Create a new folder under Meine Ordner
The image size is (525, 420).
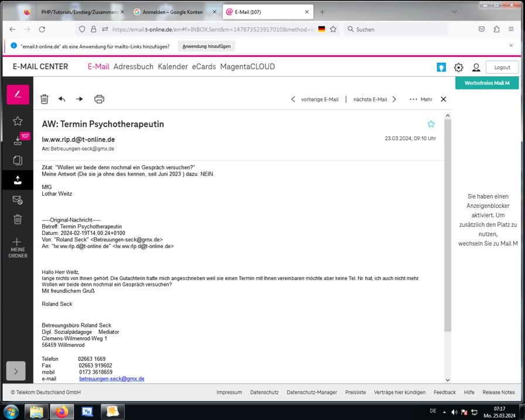[x=18, y=248]
